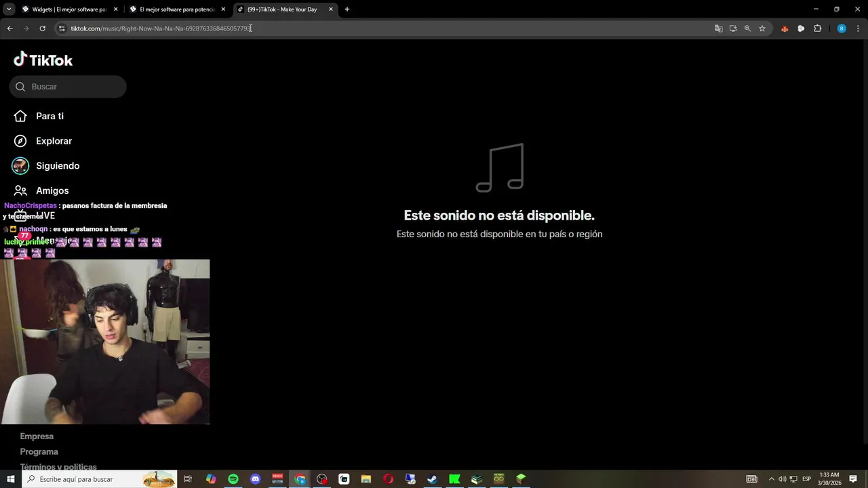
Task: Open Spotify from the taskbar
Action: point(233,479)
